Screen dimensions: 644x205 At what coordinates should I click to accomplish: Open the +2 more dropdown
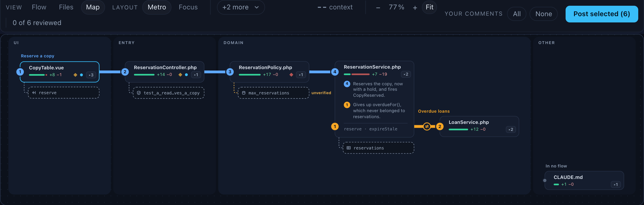point(241,7)
